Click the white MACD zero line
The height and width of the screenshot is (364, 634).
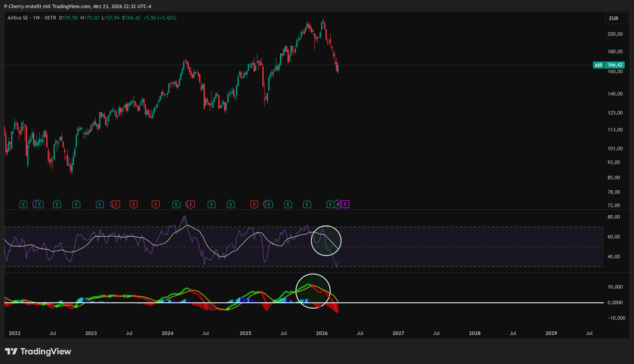pyautogui.click(x=450, y=302)
